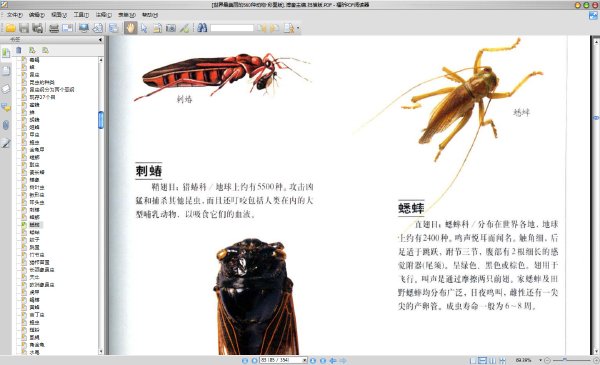
Task: Click the zoom slider handle
Action: [x=564, y=360]
